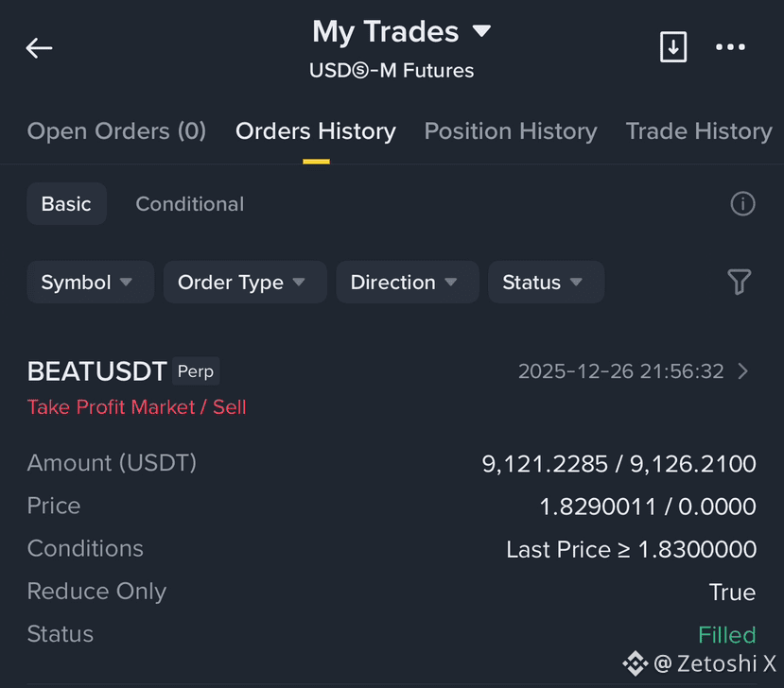Switch to the Trade History tab
This screenshot has height=688, width=784.
(x=699, y=131)
